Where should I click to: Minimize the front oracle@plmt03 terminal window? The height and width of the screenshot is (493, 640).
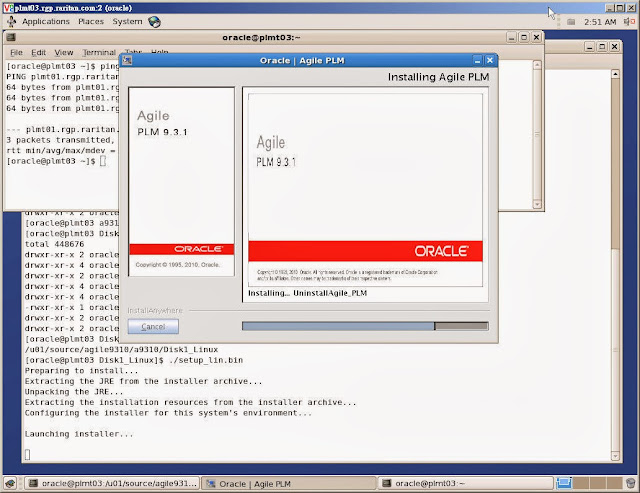(x=511, y=37)
